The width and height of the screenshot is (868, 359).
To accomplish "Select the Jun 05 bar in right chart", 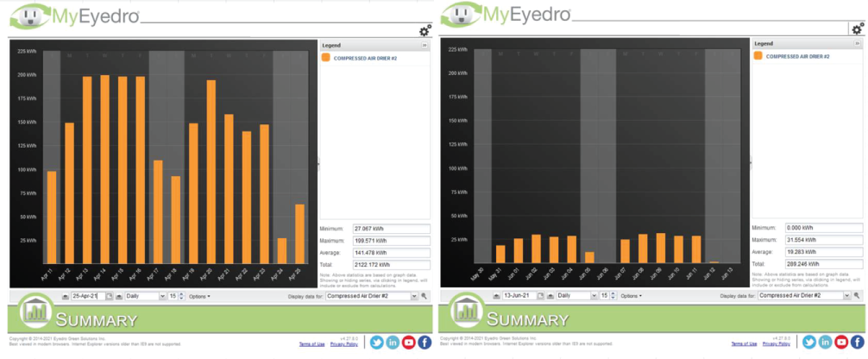I will point(589,257).
